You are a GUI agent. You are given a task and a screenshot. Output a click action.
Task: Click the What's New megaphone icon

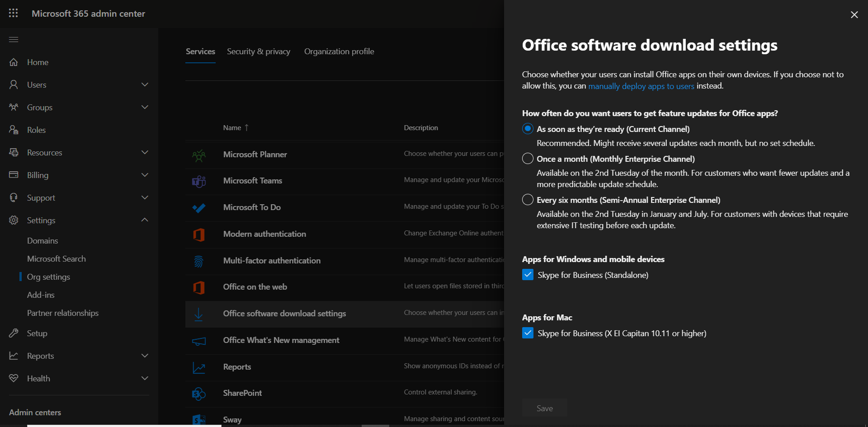[x=199, y=341]
